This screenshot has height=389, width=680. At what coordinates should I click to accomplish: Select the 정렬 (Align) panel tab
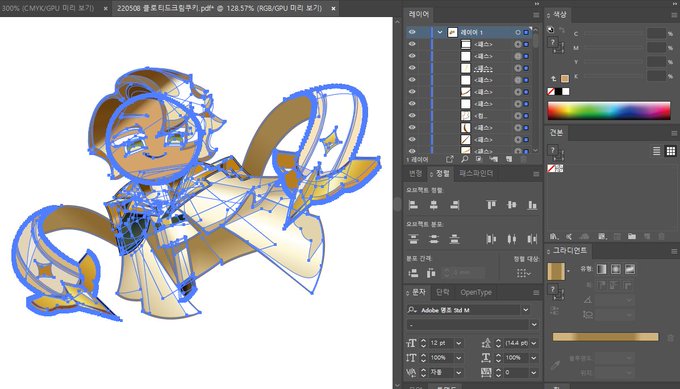(x=442, y=173)
